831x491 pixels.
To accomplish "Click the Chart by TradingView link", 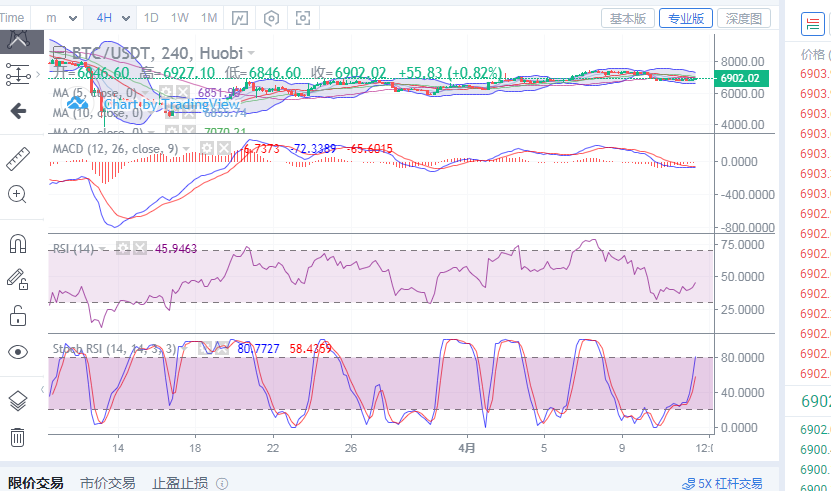I will [x=172, y=104].
